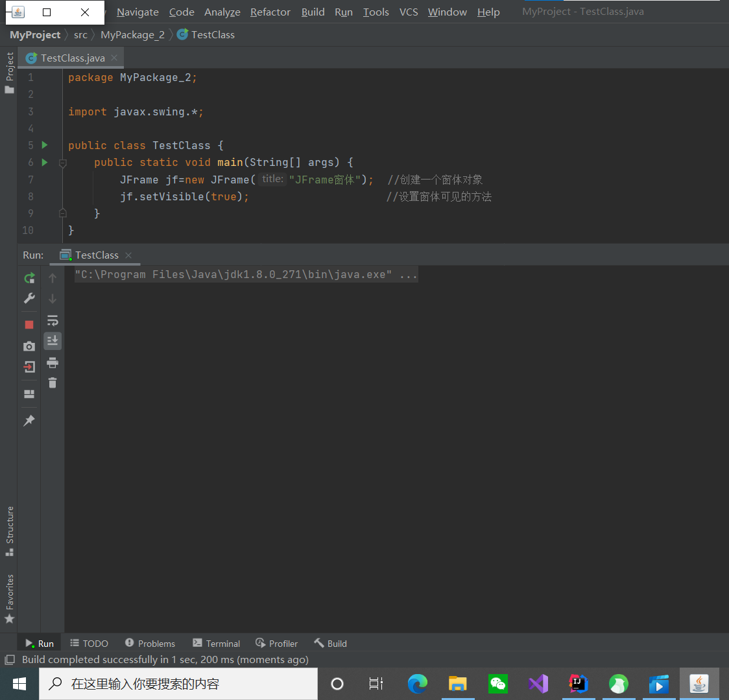
Task: Open the Help menu
Action: pos(488,12)
